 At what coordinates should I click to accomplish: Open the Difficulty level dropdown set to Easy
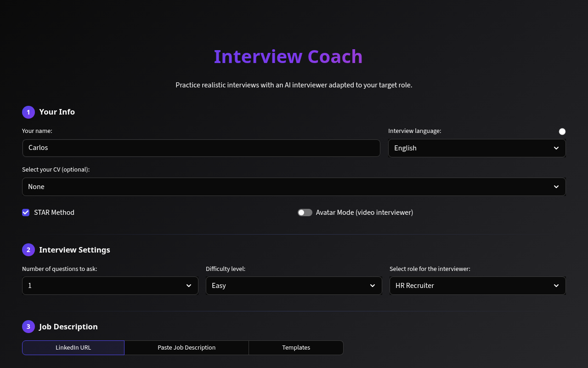coord(294,286)
